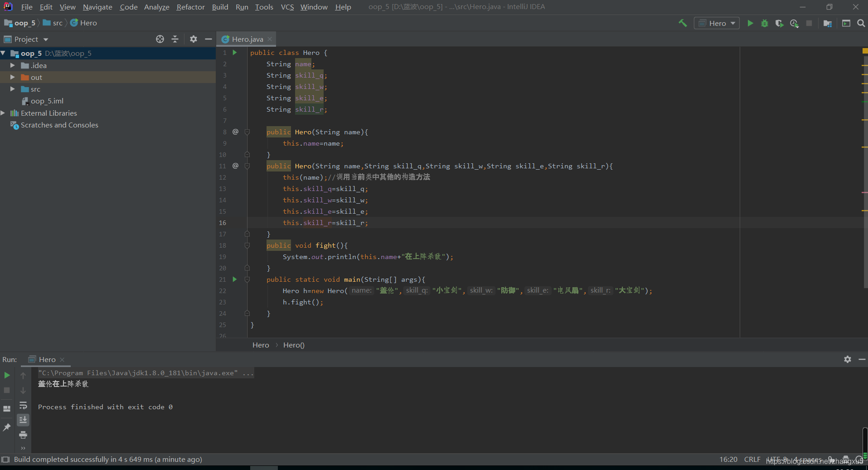Fold the main method on line 21
The height and width of the screenshot is (470, 868).
point(247,279)
